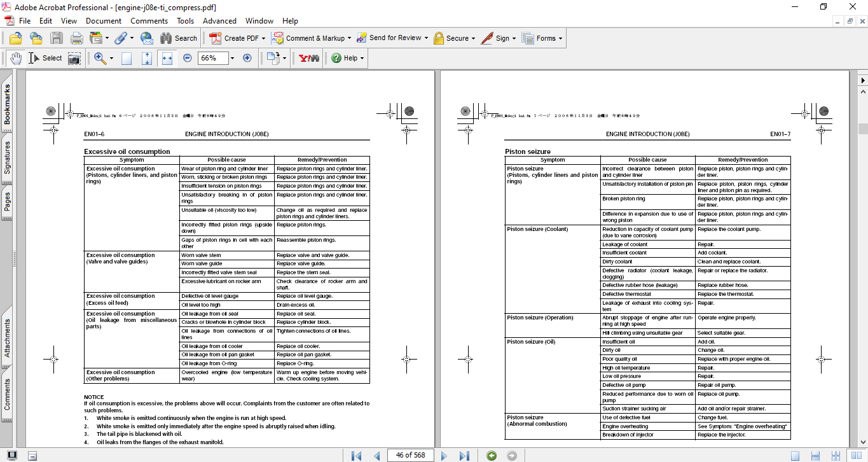Click the Save floppy disk icon
This screenshot has width=868, height=462.
(x=57, y=38)
